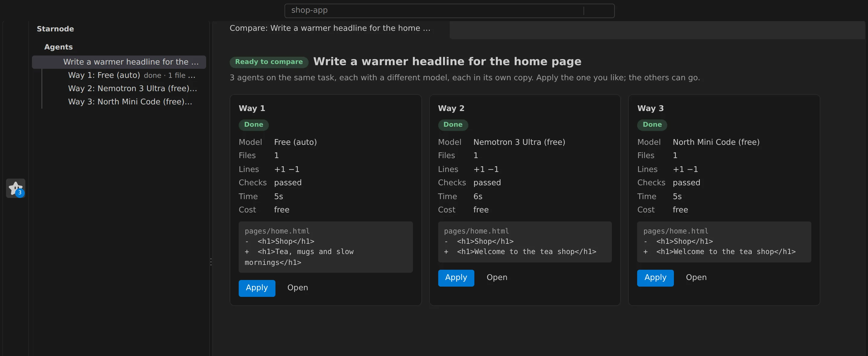This screenshot has height=356, width=868.
Task: Click 'Free (auto)' model value in Way 1
Action: 295,142
